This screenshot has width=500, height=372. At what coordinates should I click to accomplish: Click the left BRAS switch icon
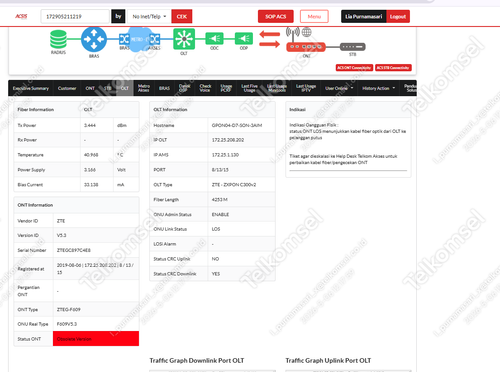[x=124, y=39]
